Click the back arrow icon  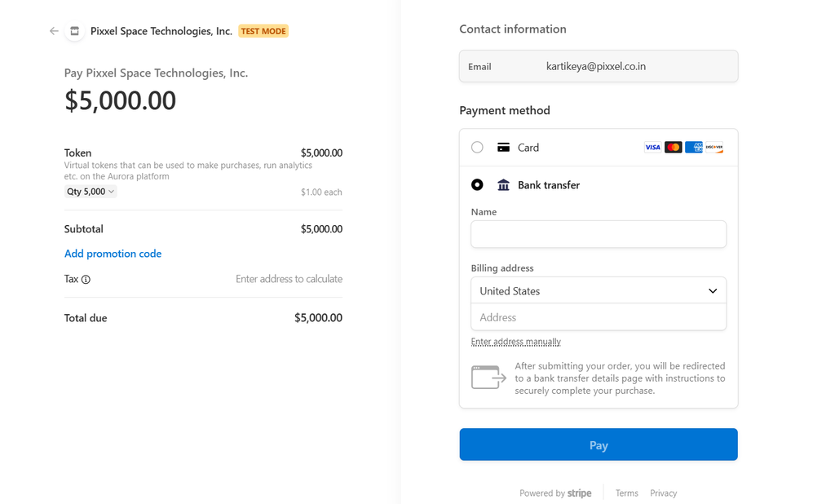(54, 31)
